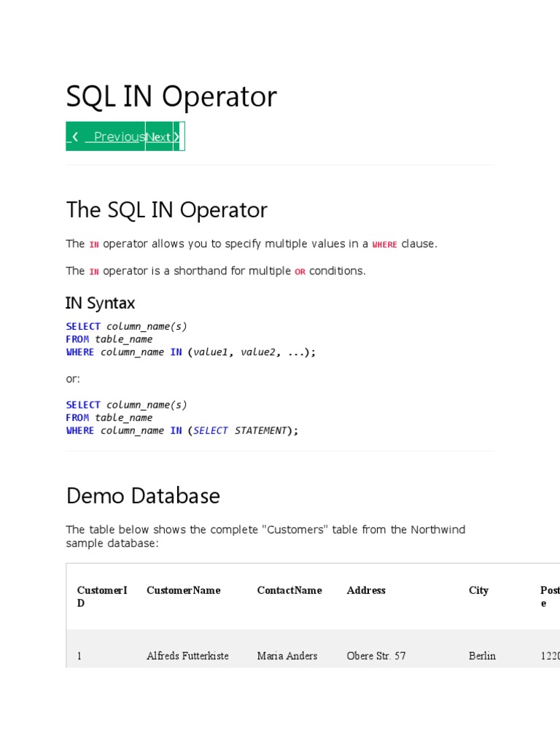The height and width of the screenshot is (747, 560).
Task: Click the CustomerID column header
Action: (x=102, y=597)
